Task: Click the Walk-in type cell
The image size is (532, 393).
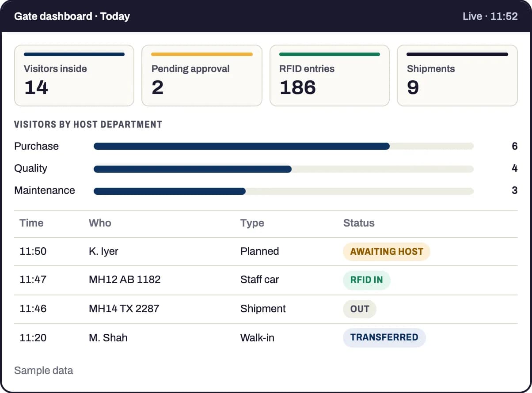Action: click(257, 338)
